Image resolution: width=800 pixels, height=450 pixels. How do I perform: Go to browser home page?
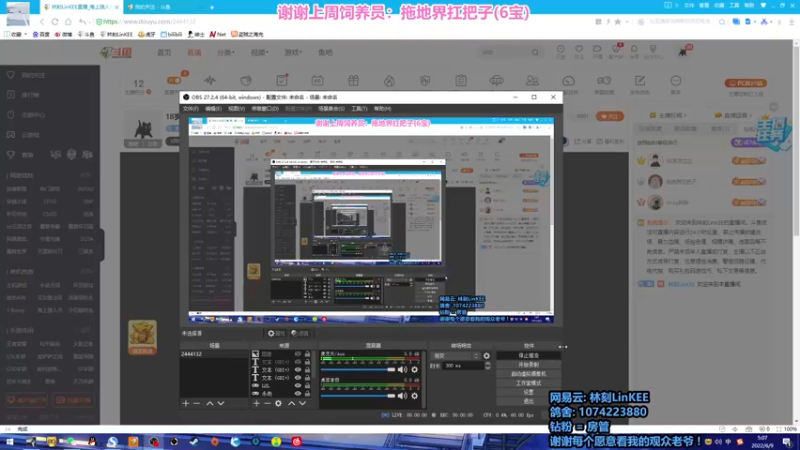[x=68, y=22]
